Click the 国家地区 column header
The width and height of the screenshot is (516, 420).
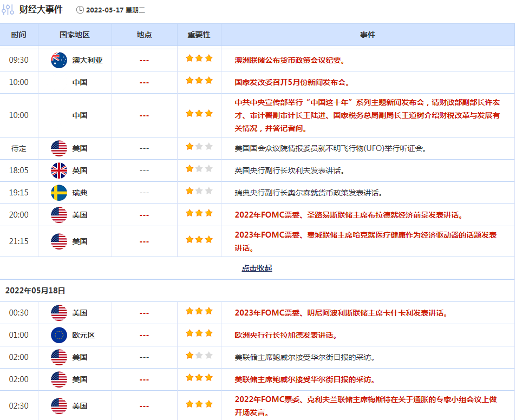click(75, 35)
